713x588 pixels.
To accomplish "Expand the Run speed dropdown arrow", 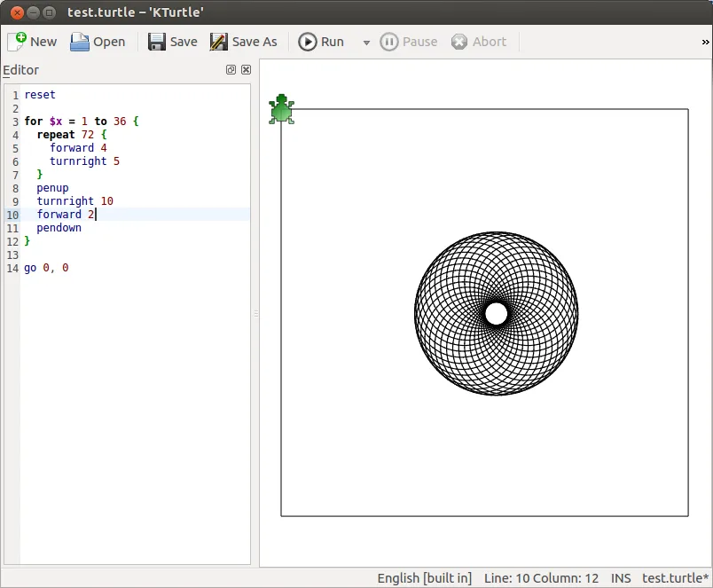I will click(x=366, y=43).
